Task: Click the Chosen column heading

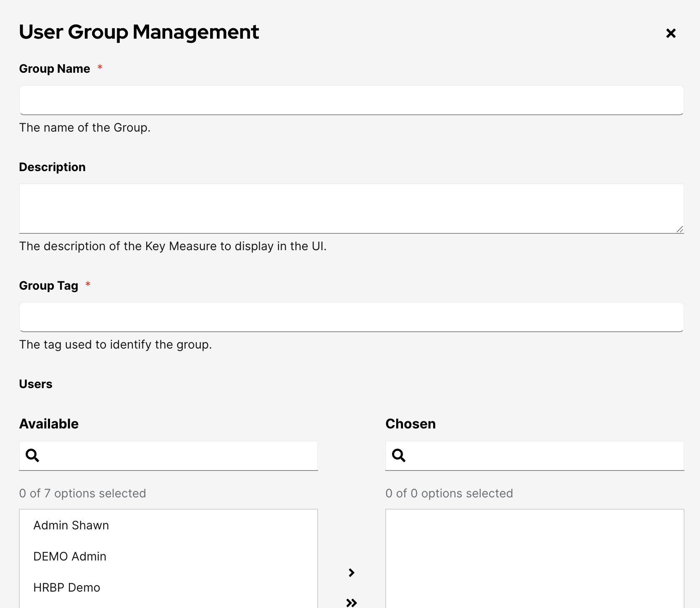Action: [411, 424]
